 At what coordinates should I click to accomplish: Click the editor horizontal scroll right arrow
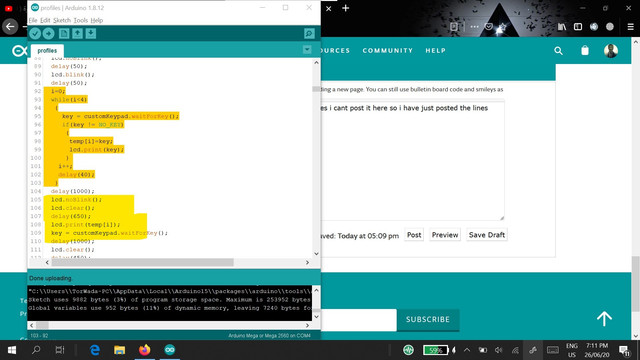point(307,262)
